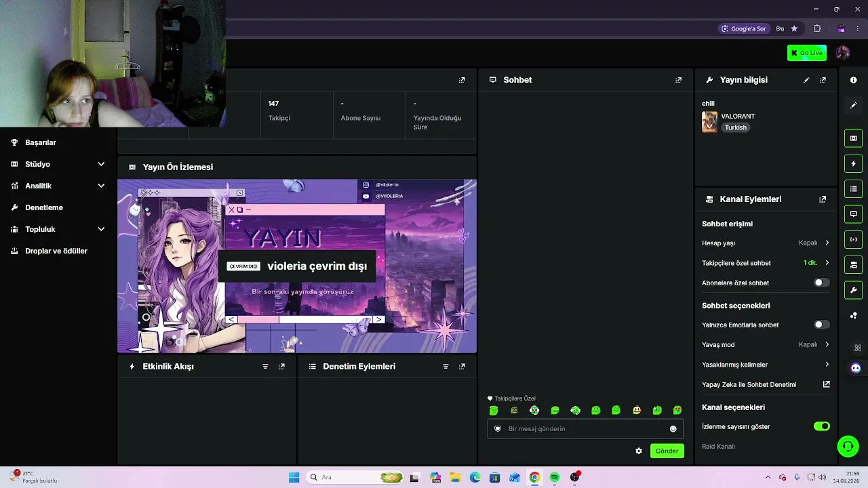Expand the Topluluk menu

58,229
